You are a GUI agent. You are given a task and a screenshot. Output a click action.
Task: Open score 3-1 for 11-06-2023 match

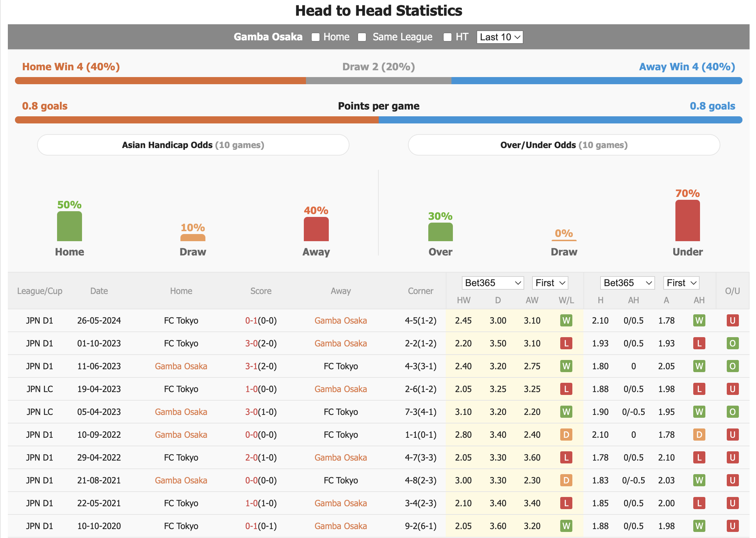pyautogui.click(x=251, y=366)
